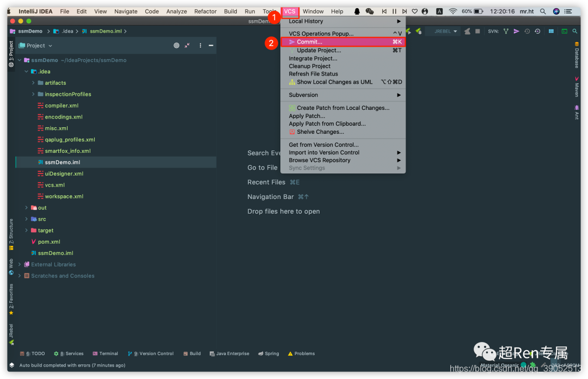588x379 pixels.
Task: Hide Project panel with minus icon
Action: coord(211,45)
